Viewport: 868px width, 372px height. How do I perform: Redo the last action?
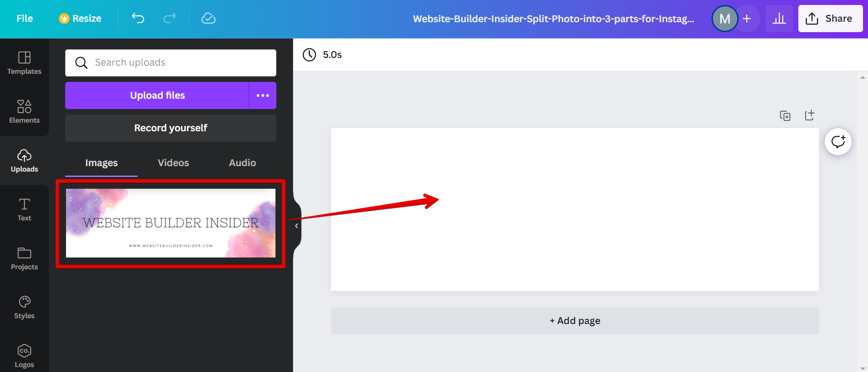(x=170, y=19)
